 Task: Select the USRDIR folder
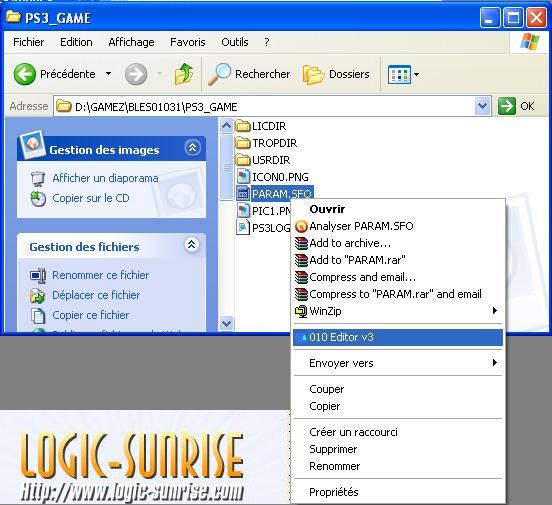point(263,160)
